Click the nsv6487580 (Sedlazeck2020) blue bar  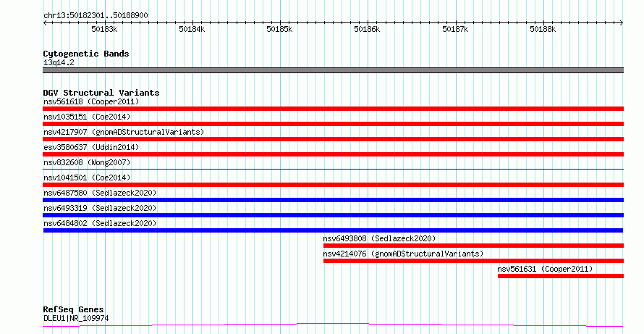tap(333, 200)
